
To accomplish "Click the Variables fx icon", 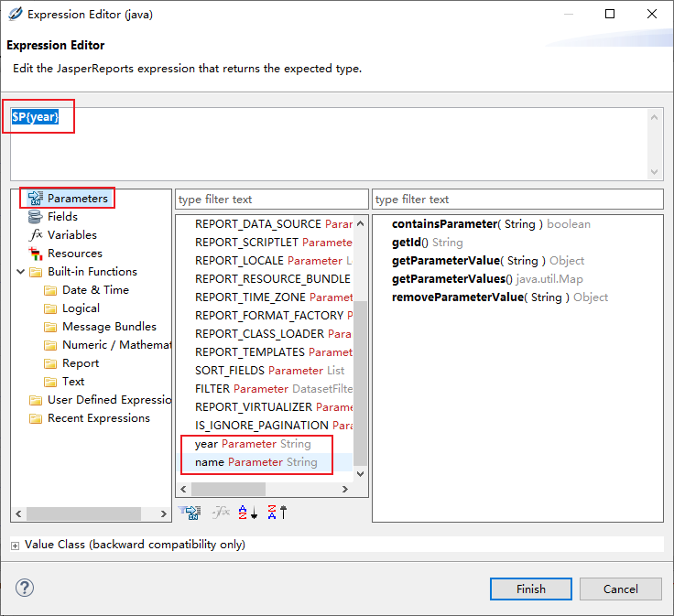I will point(35,235).
